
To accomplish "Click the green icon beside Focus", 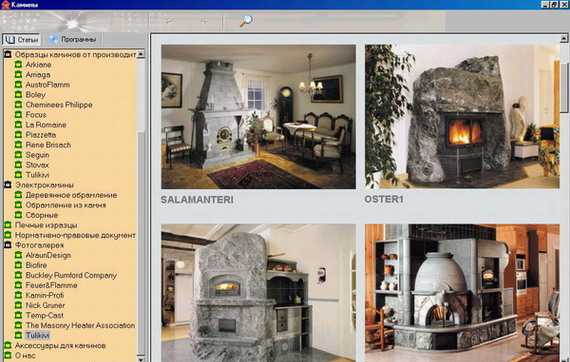I will (x=18, y=114).
